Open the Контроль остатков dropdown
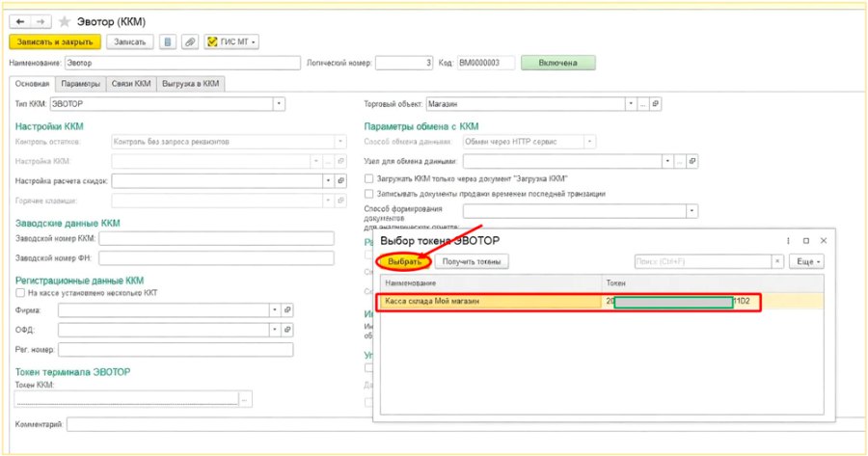The width and height of the screenshot is (868, 456). [341, 142]
